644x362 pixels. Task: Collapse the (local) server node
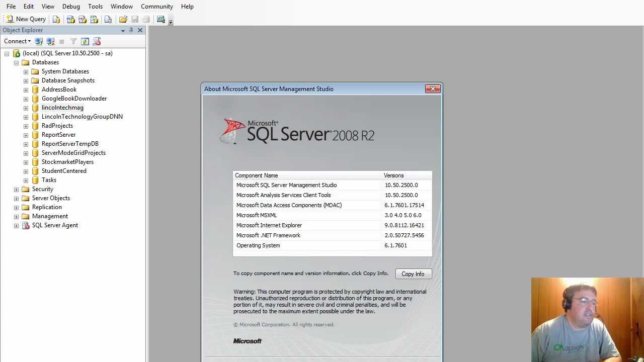(x=7, y=54)
